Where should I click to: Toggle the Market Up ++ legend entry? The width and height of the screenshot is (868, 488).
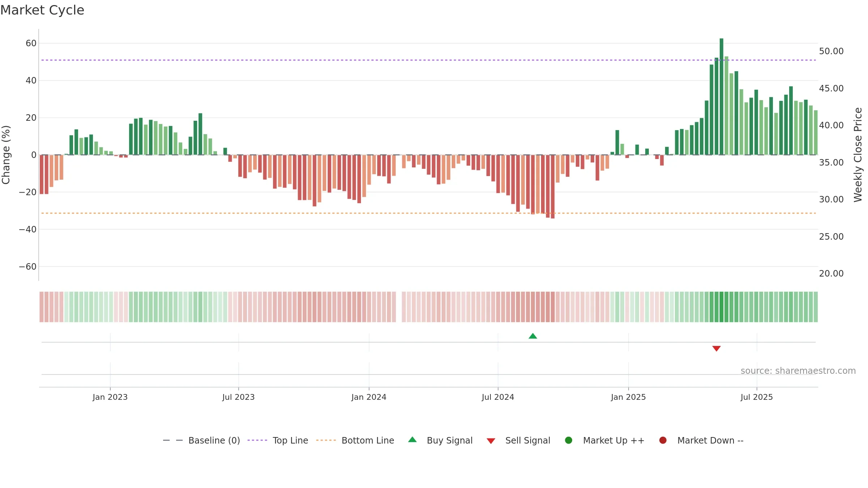click(x=605, y=440)
